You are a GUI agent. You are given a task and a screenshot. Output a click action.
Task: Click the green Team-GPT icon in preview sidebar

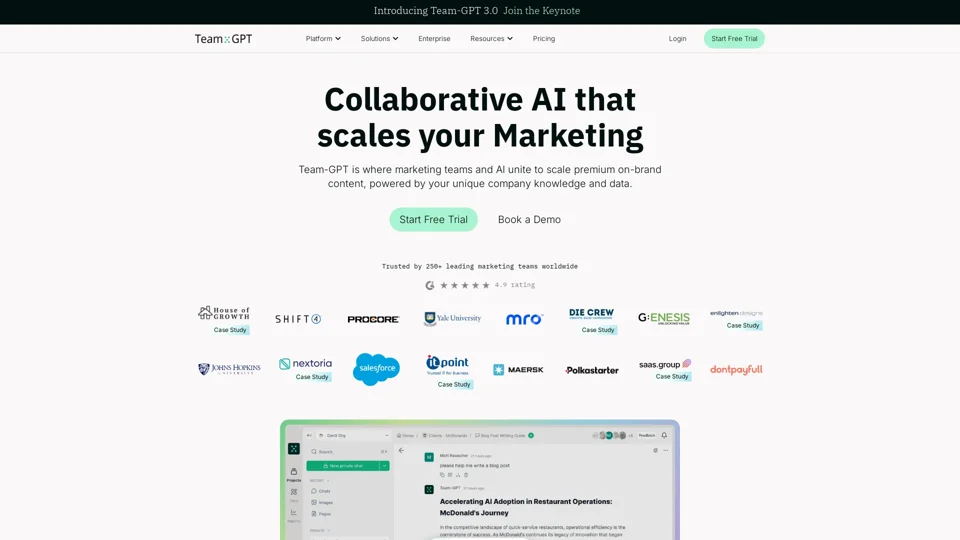(294, 449)
